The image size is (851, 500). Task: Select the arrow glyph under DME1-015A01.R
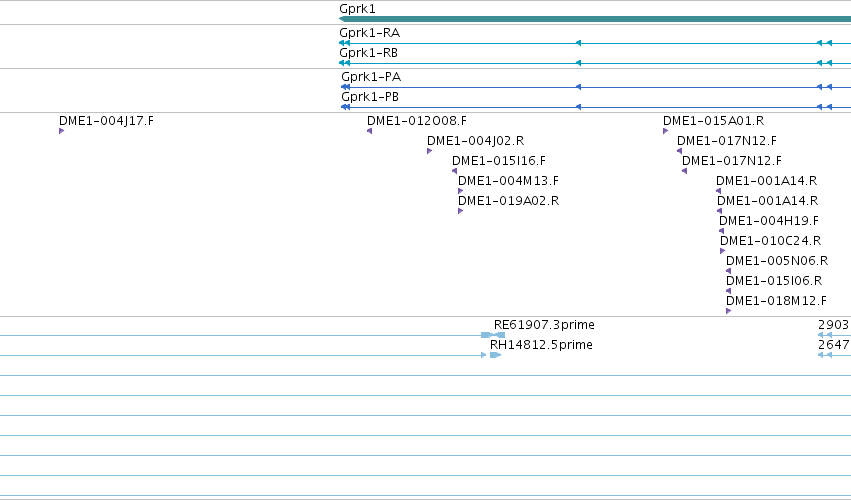[x=665, y=131]
